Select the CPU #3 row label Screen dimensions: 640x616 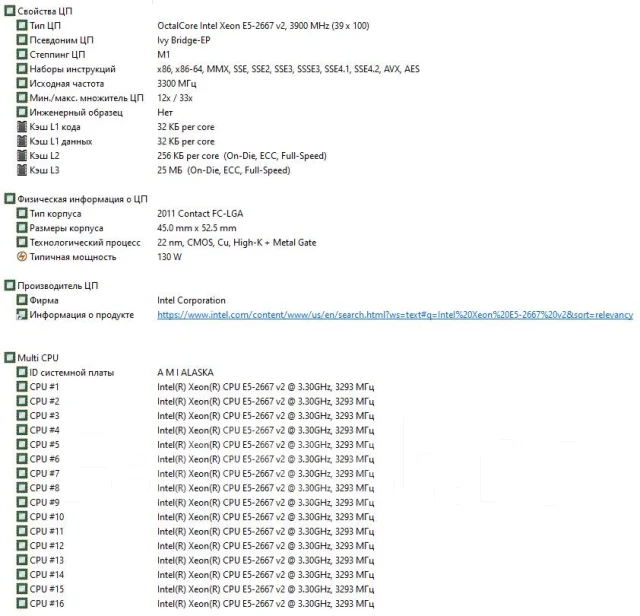pos(44,416)
